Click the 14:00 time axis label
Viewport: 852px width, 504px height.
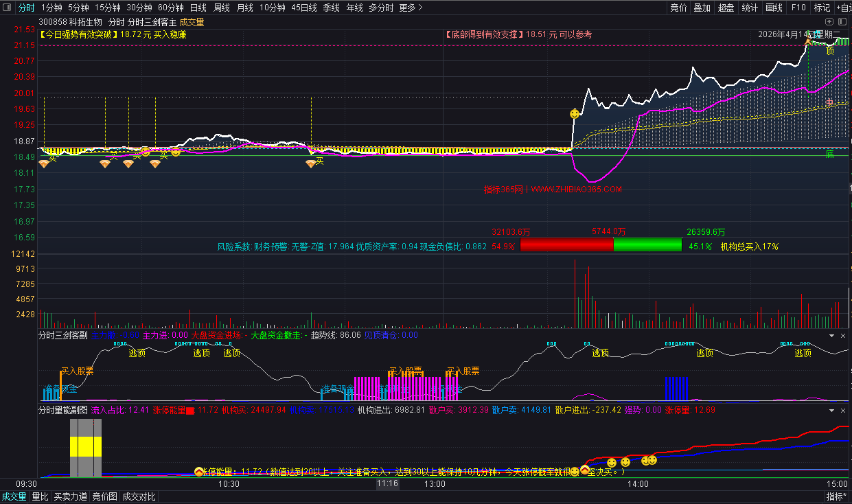pyautogui.click(x=638, y=483)
